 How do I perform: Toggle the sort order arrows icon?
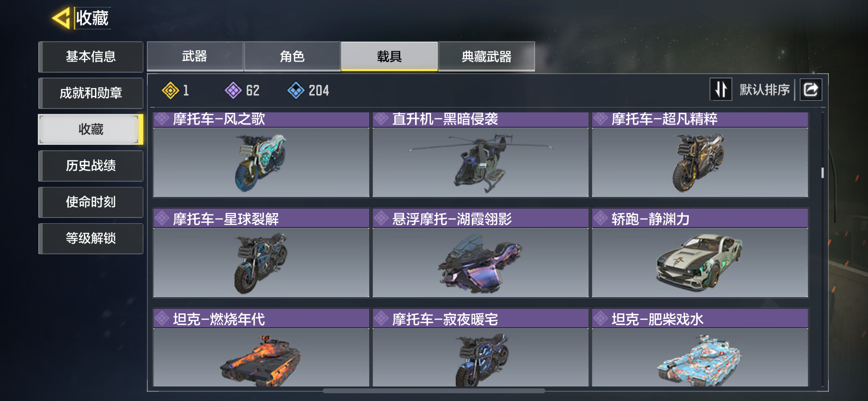coord(721,90)
